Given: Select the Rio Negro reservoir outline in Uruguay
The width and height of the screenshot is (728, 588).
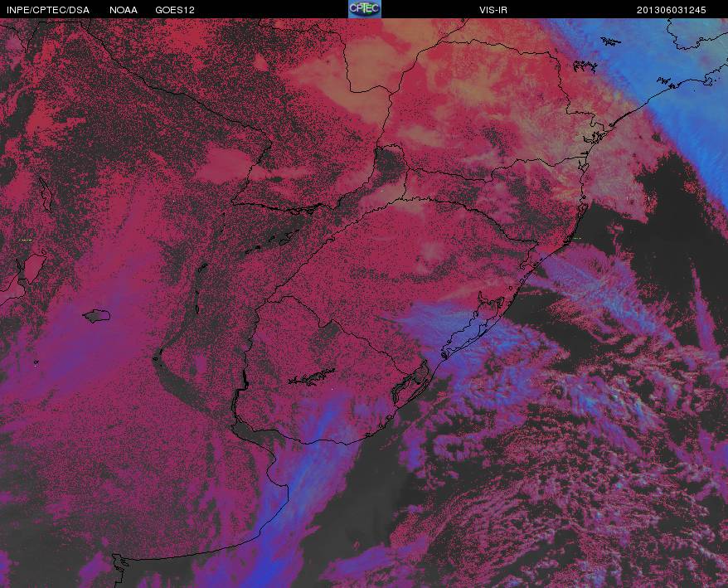Looking at the screenshot, I should pos(312,377).
